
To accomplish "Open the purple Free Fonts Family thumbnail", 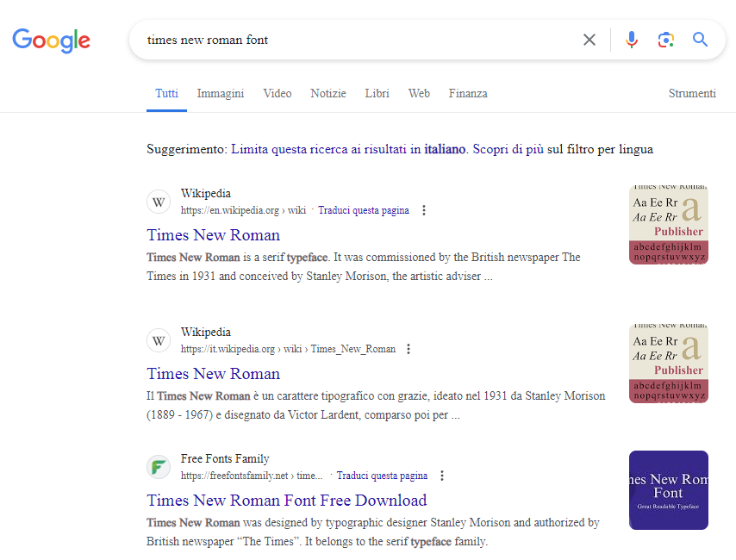I will click(669, 490).
